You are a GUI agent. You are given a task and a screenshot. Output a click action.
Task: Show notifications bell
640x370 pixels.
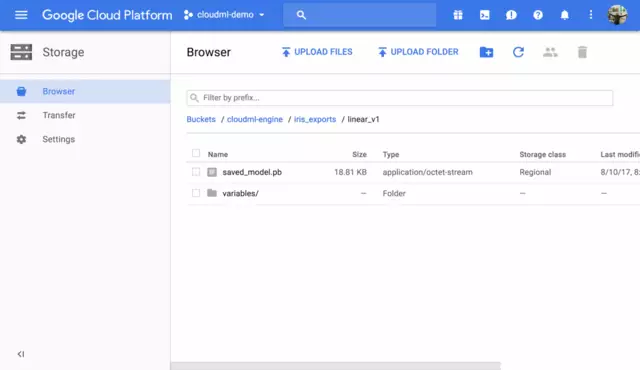[564, 15]
